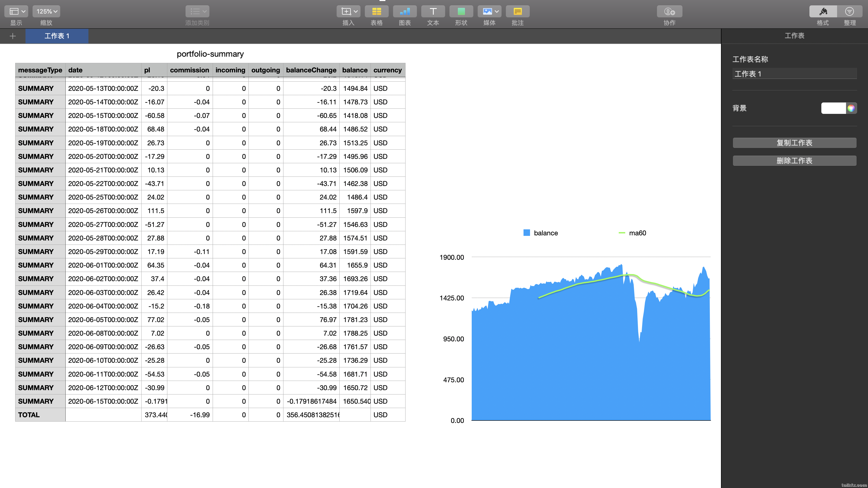Image resolution: width=868 pixels, height=488 pixels.
Task: Click the balance column header
Action: [x=355, y=70]
